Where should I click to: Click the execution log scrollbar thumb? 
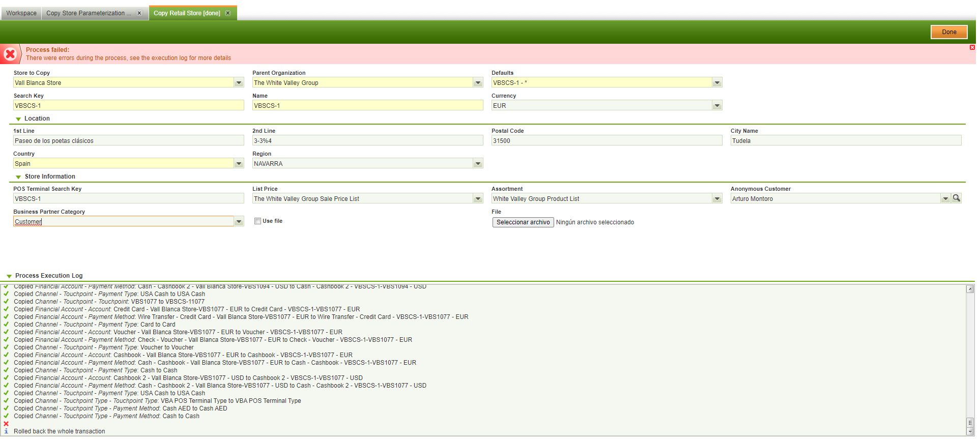click(970, 423)
